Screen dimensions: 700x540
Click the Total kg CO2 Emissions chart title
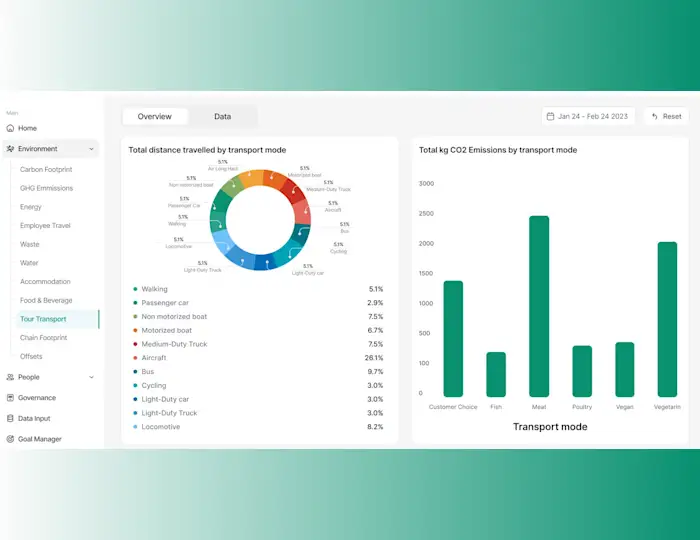click(x=498, y=150)
